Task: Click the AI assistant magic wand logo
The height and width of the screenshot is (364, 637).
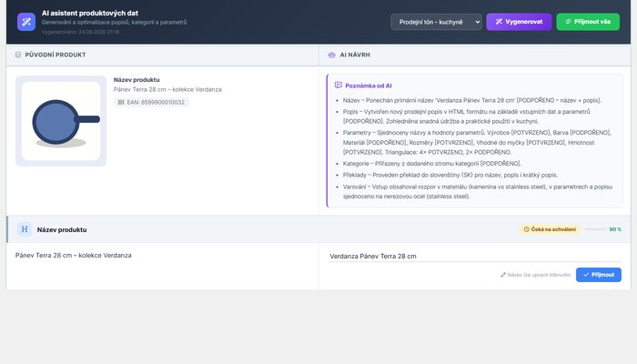Action: [x=26, y=22]
